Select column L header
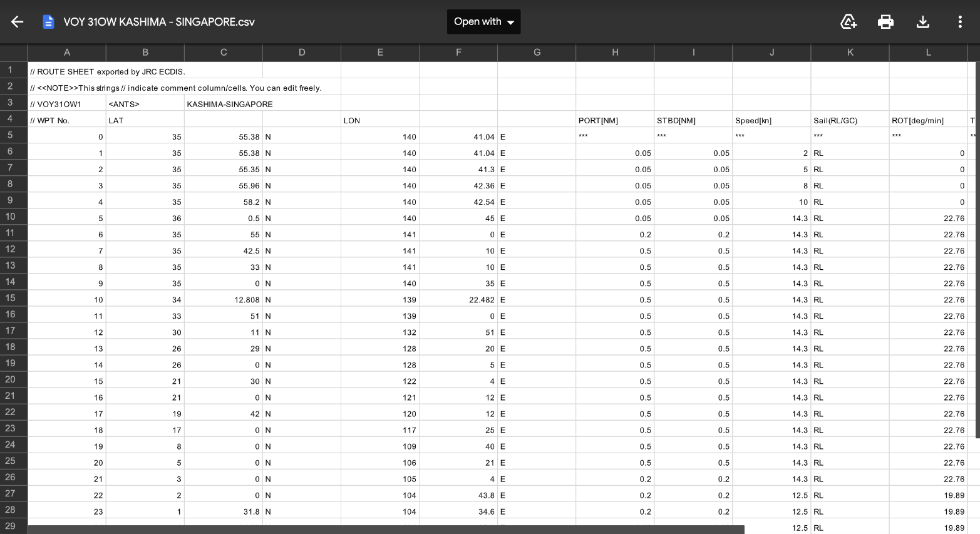Screen dimensions: 980x534 coord(928,53)
